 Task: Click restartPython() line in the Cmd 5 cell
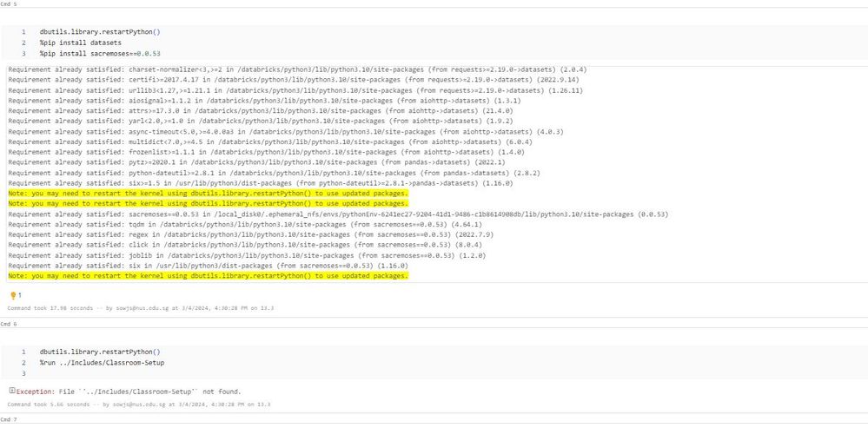coord(100,32)
